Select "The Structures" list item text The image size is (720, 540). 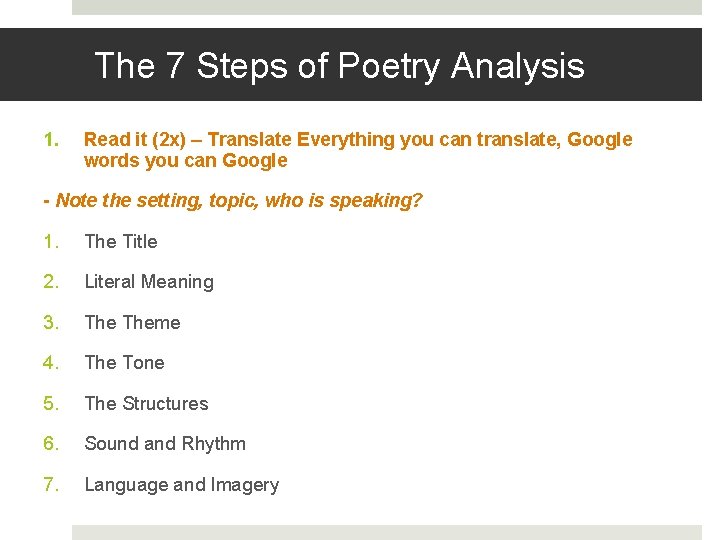coord(146,404)
